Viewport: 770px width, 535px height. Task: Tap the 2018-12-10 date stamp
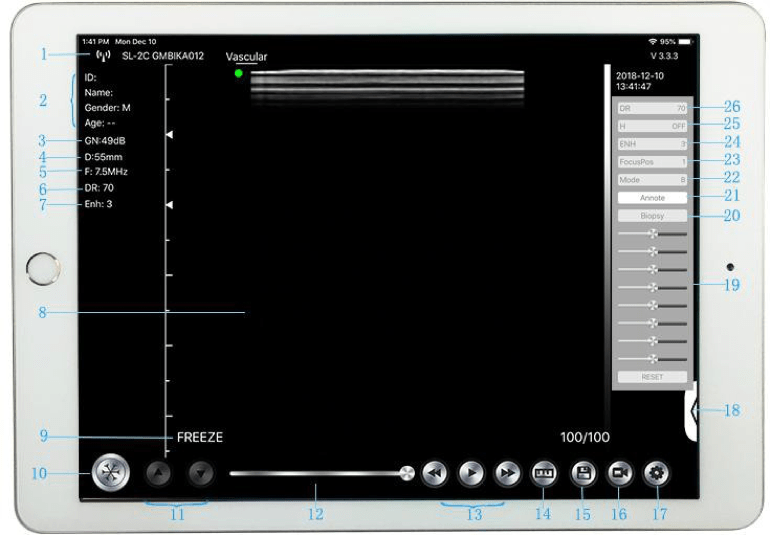[x=640, y=76]
